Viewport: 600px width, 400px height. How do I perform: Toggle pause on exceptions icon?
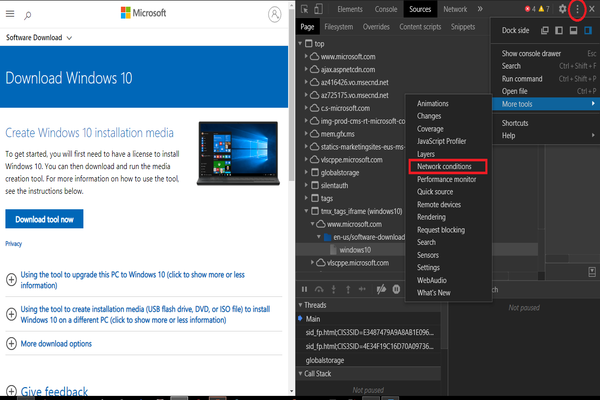pos(396,289)
